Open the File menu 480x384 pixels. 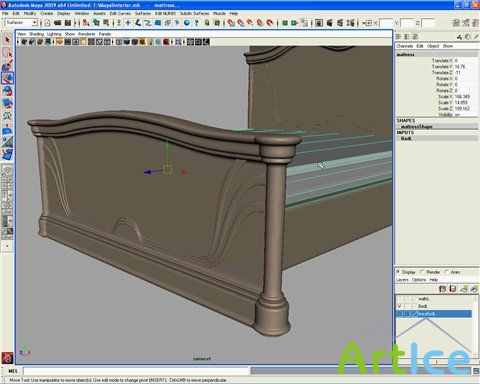point(5,13)
